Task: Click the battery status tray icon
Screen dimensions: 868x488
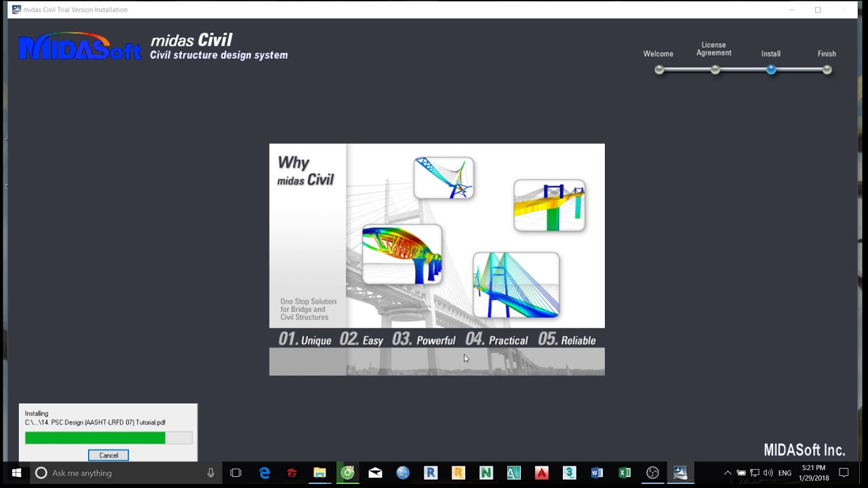Action: click(741, 473)
